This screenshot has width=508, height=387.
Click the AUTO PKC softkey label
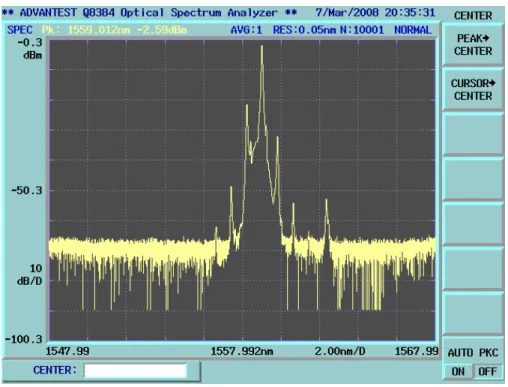pyautogui.click(x=473, y=352)
